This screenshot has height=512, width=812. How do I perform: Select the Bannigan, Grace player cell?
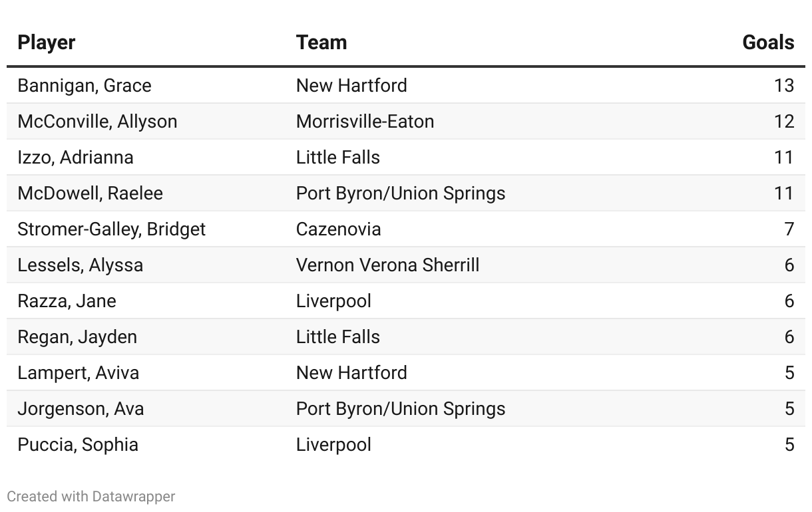tap(85, 86)
